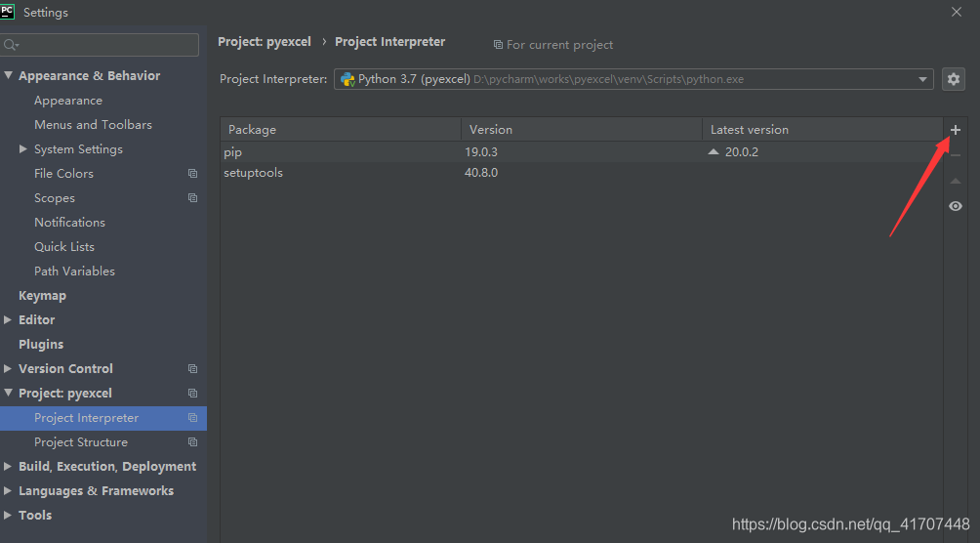980x543 pixels.
Task: Open Keymap settings
Action: 43,295
